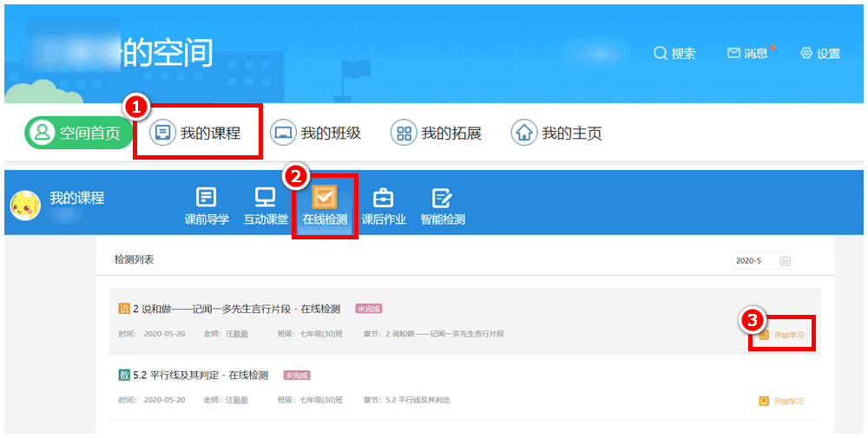This screenshot has height=438, width=868.
Task: Open the 课前导学 icon
Action: 207,197
